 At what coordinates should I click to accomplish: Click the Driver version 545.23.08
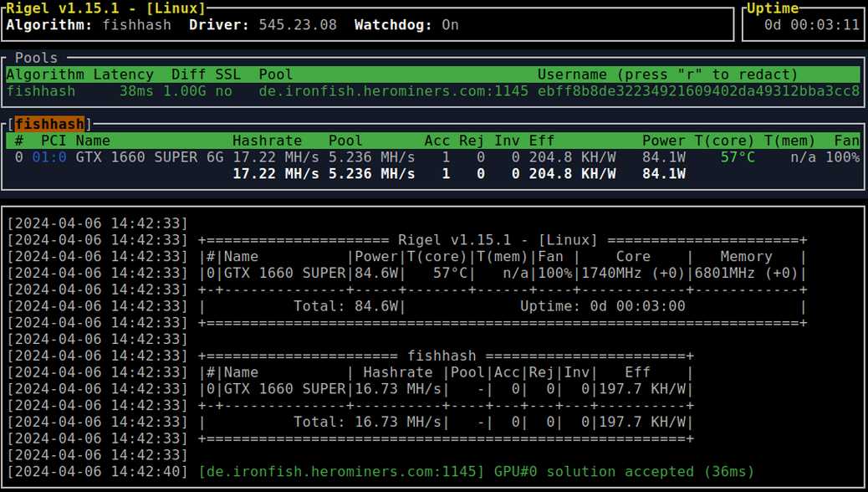click(298, 25)
